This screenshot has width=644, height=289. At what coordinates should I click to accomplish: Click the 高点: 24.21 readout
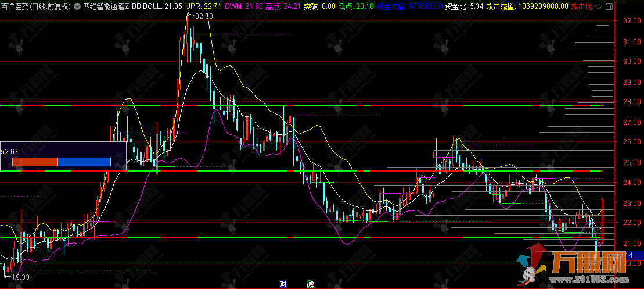click(283, 6)
